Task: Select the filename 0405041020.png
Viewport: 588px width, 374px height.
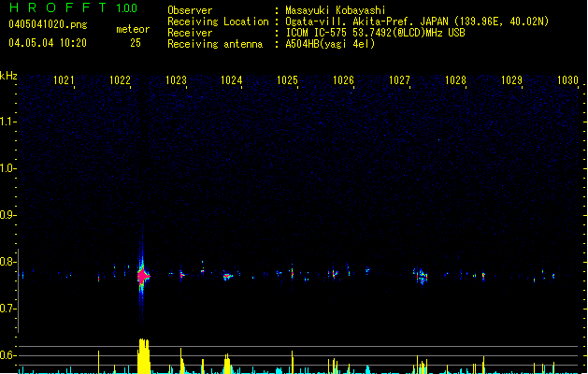Action: coord(48,25)
